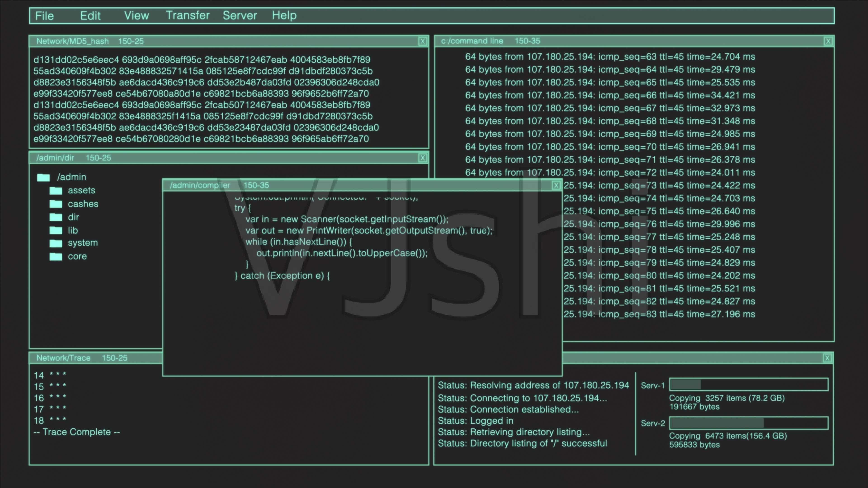This screenshot has height=488, width=868.
Task: Click the first MD5 hash line
Action: pos(202,60)
